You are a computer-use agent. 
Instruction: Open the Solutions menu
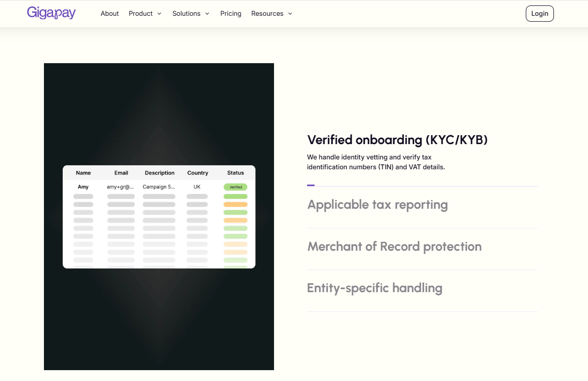pos(187,13)
